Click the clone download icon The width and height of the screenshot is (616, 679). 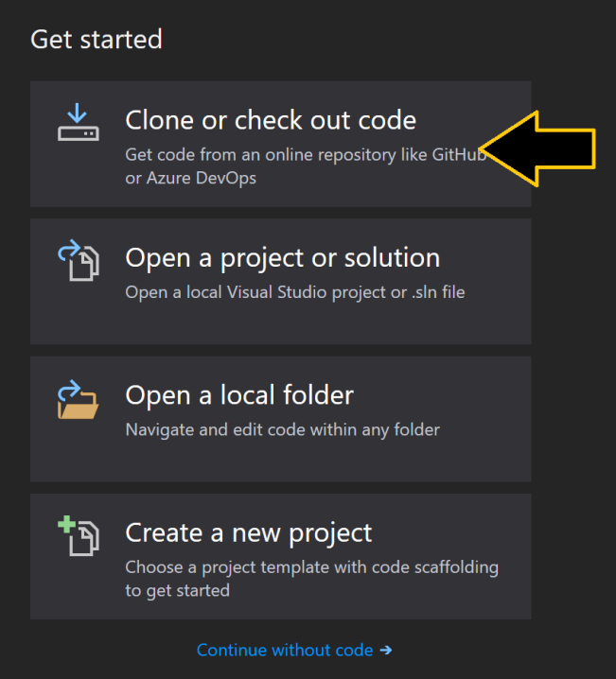coord(78,123)
